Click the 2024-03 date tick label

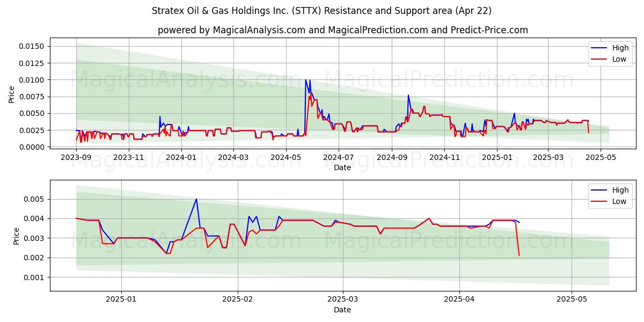[233, 157]
